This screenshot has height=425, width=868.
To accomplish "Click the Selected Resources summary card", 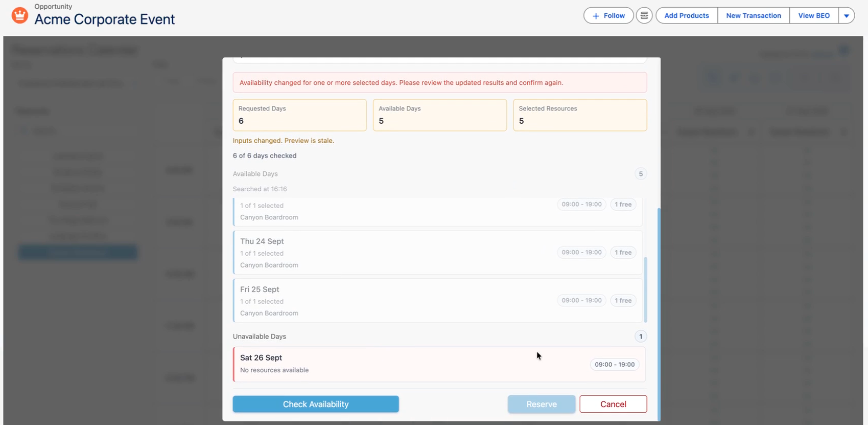I will 580,115.
